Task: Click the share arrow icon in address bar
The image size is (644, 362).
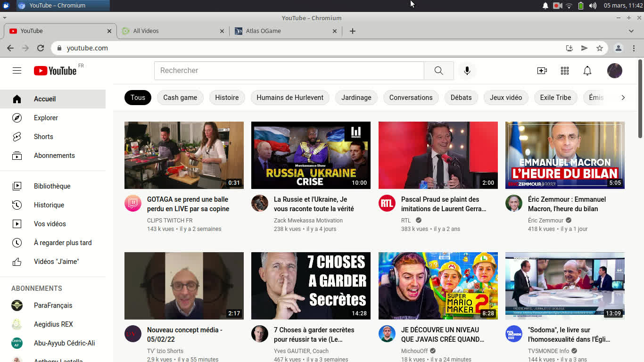Action: tap(584, 48)
